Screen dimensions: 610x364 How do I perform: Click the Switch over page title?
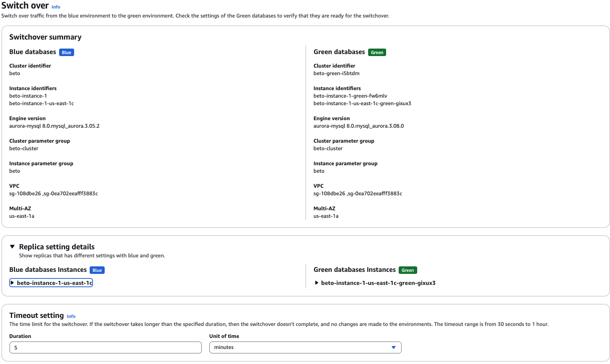(25, 6)
